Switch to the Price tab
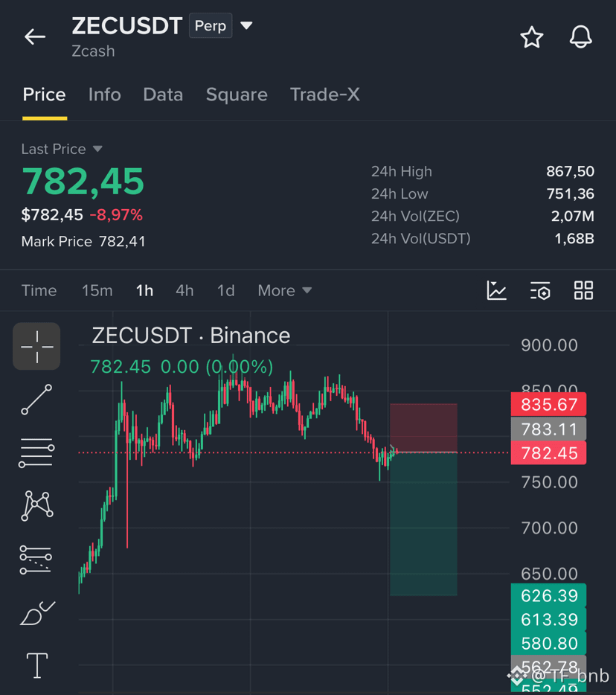 [45, 95]
